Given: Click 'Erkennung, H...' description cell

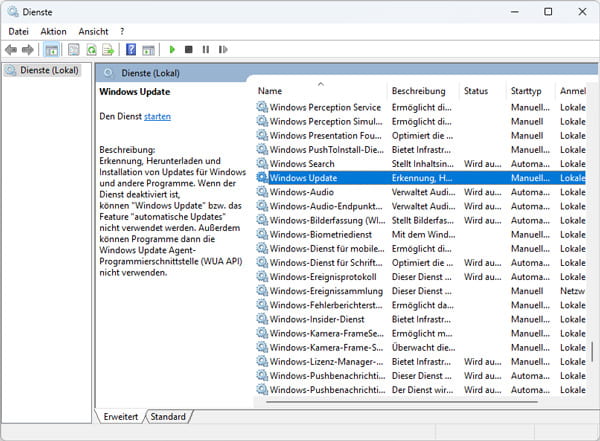Looking at the screenshot, I should (x=422, y=178).
